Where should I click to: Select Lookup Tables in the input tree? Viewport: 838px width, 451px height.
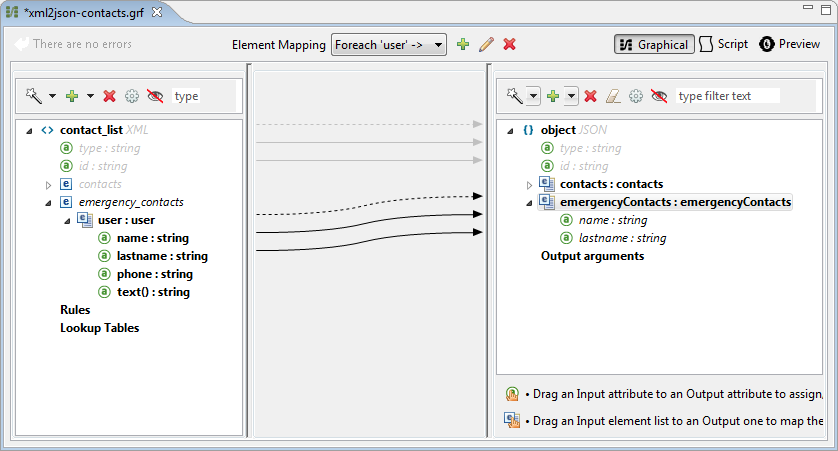[99, 328]
